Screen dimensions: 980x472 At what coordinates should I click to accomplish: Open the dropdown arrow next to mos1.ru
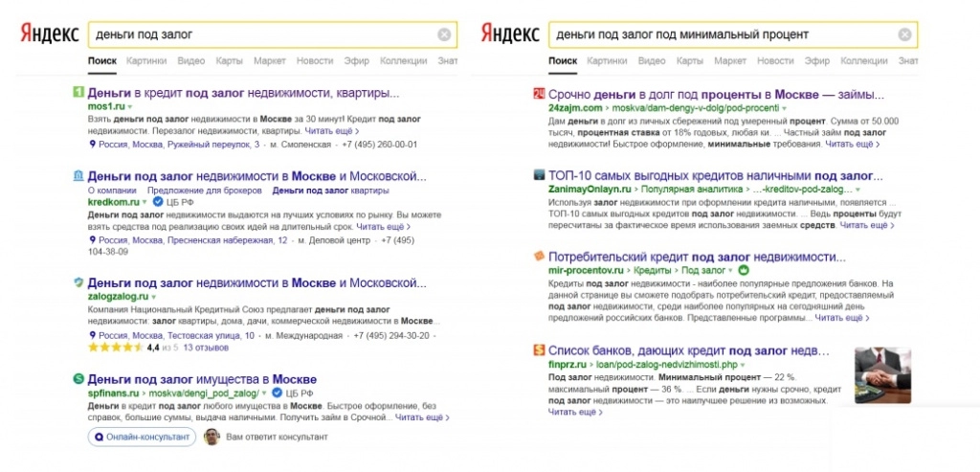[130, 107]
